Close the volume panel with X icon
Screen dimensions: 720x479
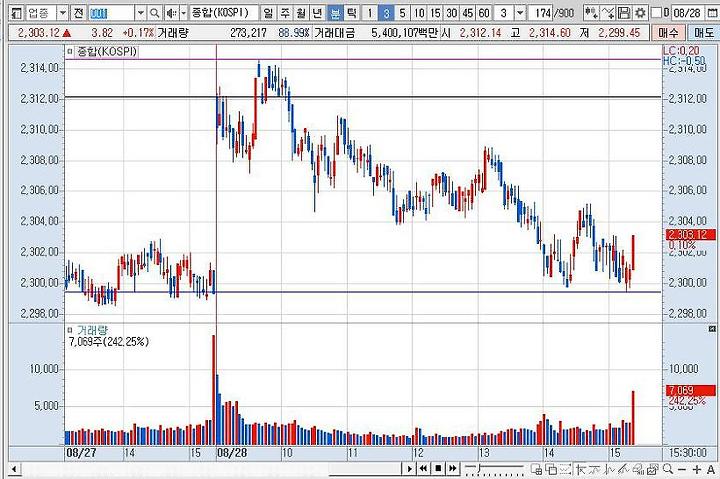point(712,329)
